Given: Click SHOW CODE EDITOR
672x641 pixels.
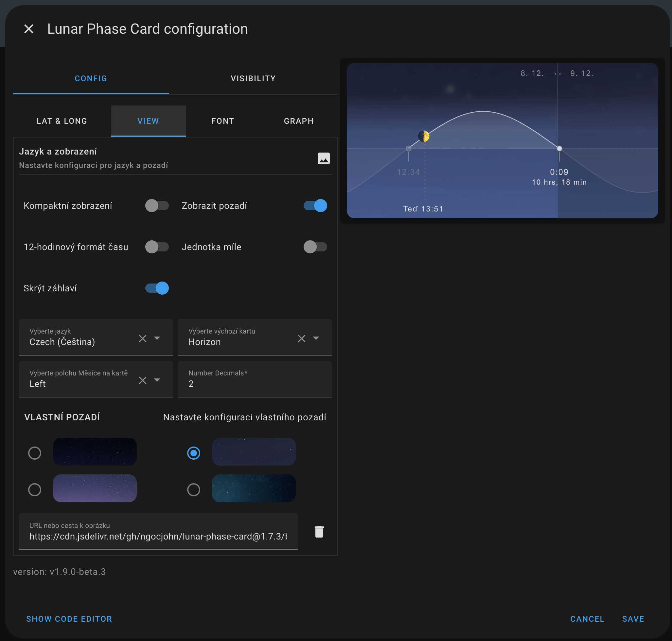Looking at the screenshot, I should 69,619.
